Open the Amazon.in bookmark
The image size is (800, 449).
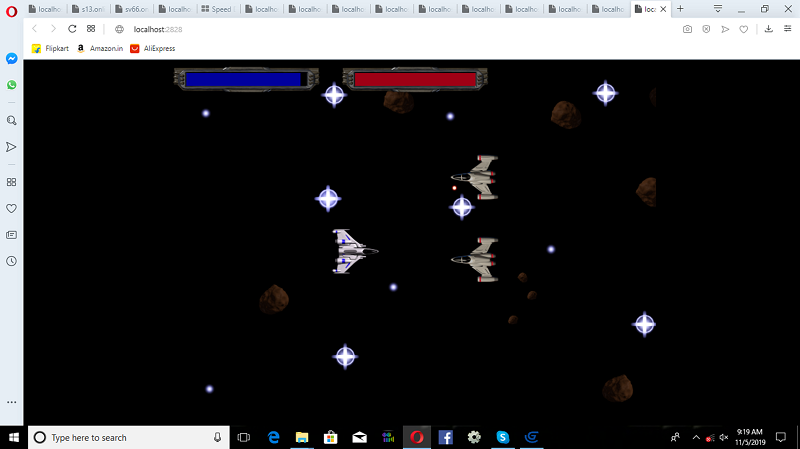[x=100, y=48]
